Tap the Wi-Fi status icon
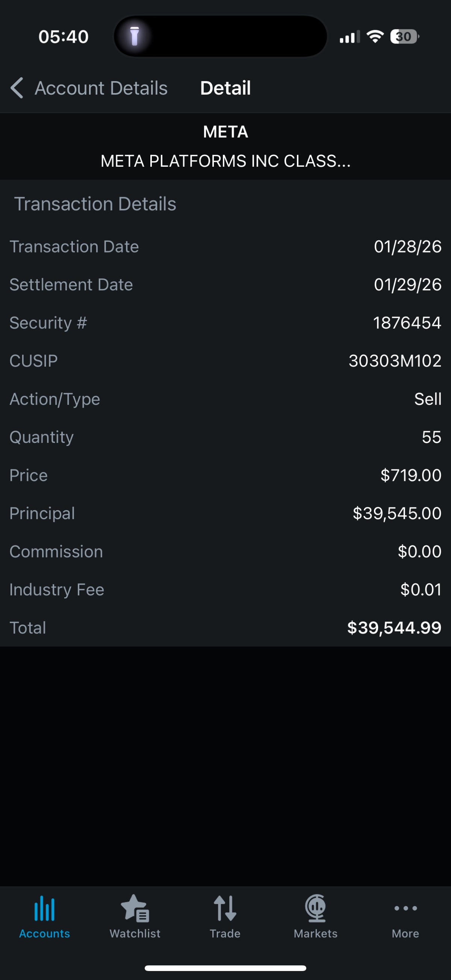Screen dimensions: 451x980 coord(375,37)
